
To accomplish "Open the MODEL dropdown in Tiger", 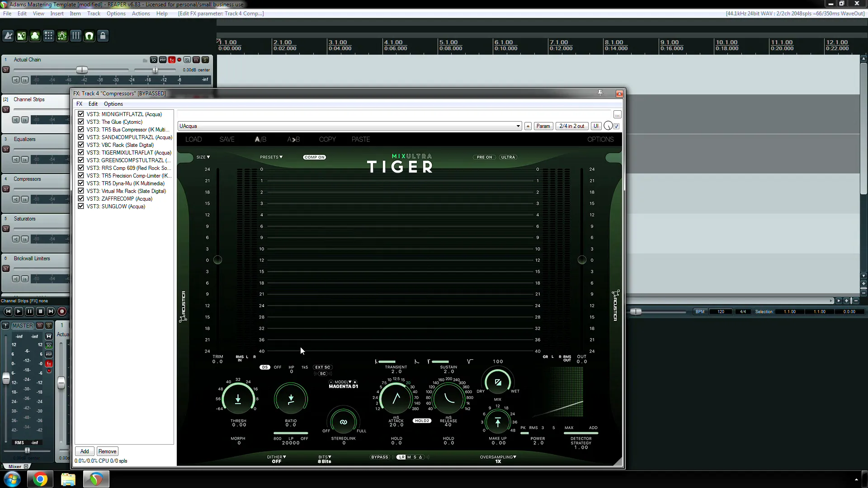I will [x=343, y=382].
